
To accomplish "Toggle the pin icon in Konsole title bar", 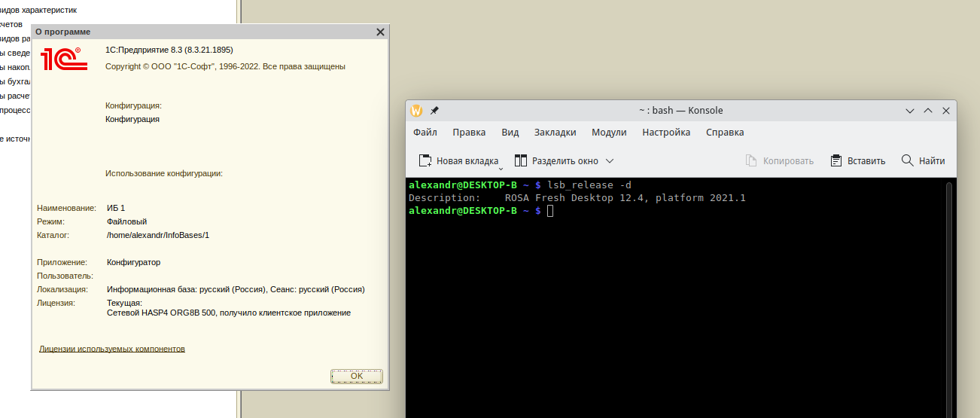I will pos(434,111).
